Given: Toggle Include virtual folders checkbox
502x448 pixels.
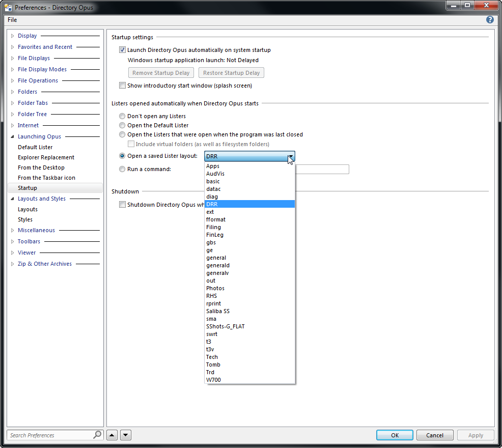Looking at the screenshot, I should pos(131,144).
